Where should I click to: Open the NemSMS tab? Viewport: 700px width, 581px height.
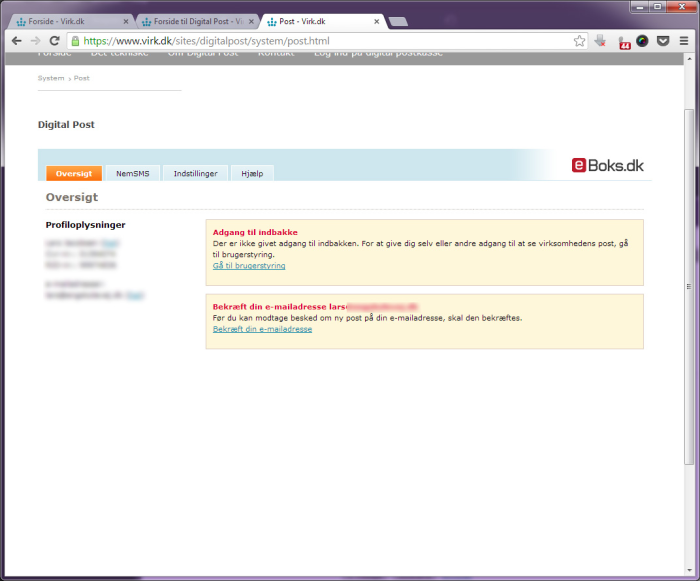(x=133, y=173)
